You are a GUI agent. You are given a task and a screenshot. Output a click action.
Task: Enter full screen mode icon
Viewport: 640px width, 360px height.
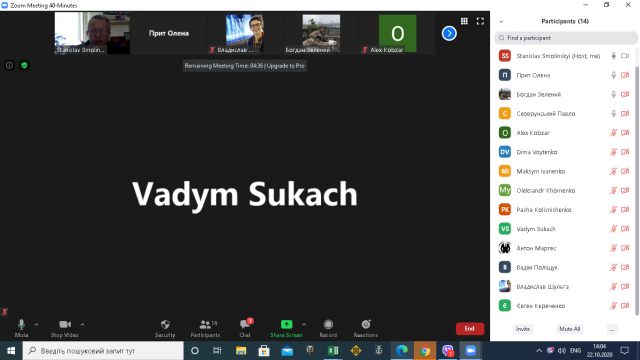(480, 21)
